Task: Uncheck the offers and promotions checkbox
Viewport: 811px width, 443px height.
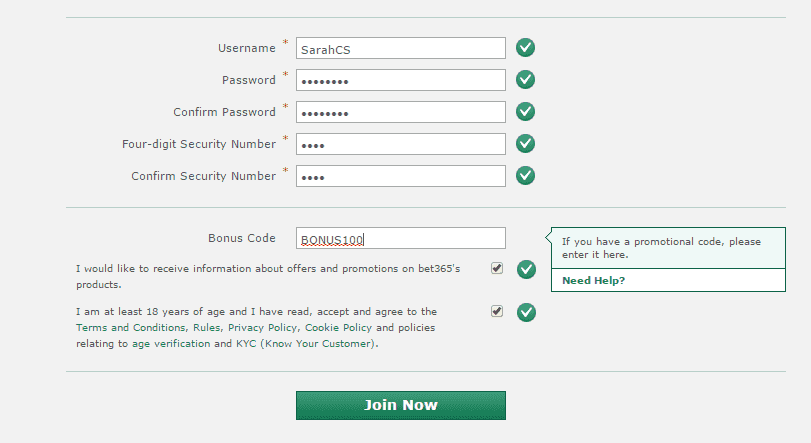Action: (497, 268)
